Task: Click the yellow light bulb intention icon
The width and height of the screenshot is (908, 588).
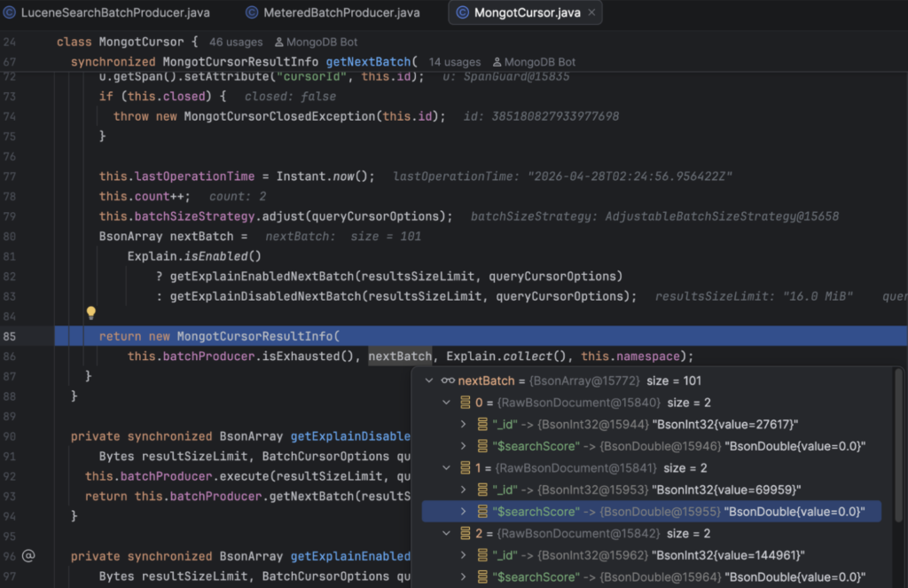Action: point(91,313)
